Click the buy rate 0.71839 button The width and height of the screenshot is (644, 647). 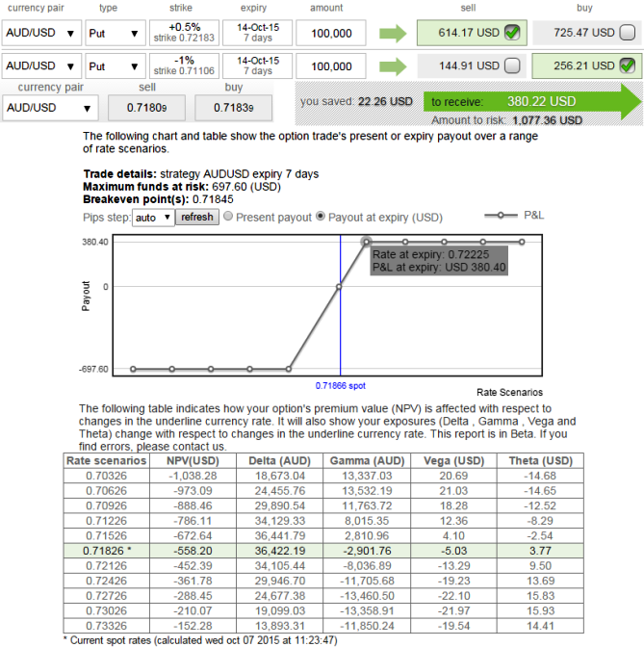[234, 108]
